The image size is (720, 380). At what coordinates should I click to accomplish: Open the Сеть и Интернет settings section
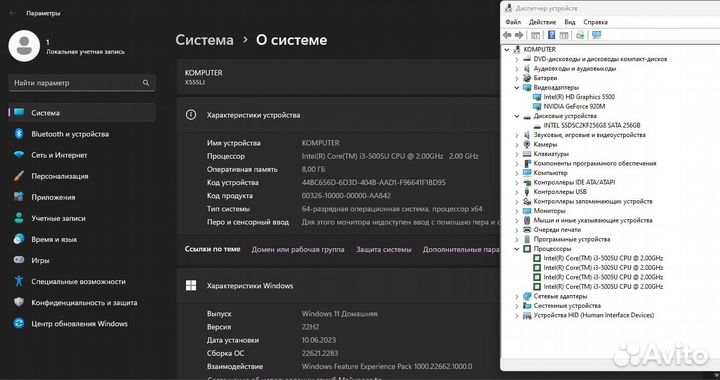tap(82, 155)
